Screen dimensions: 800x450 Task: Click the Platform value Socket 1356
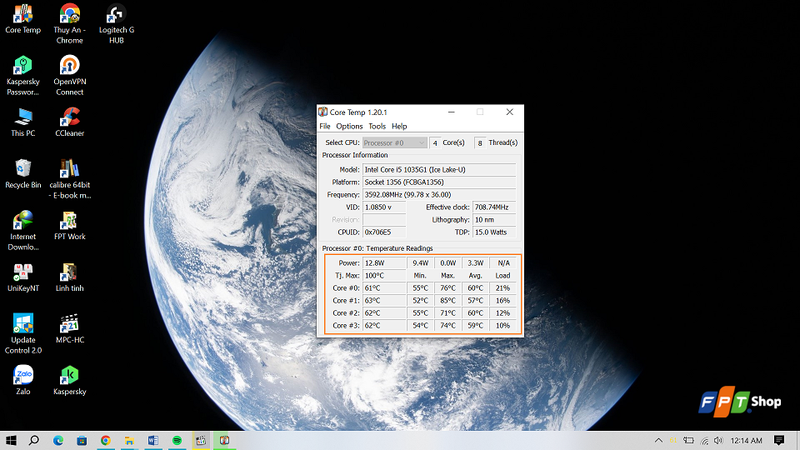click(x=439, y=182)
